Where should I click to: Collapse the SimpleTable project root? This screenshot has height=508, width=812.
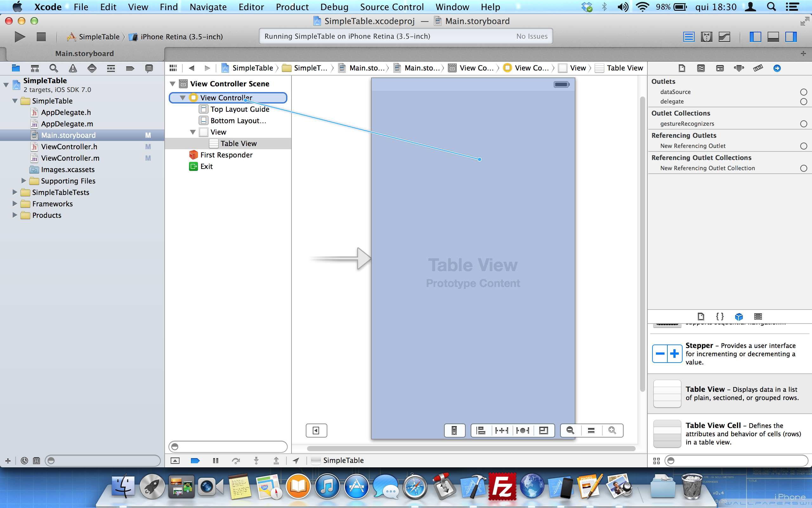[6, 85]
